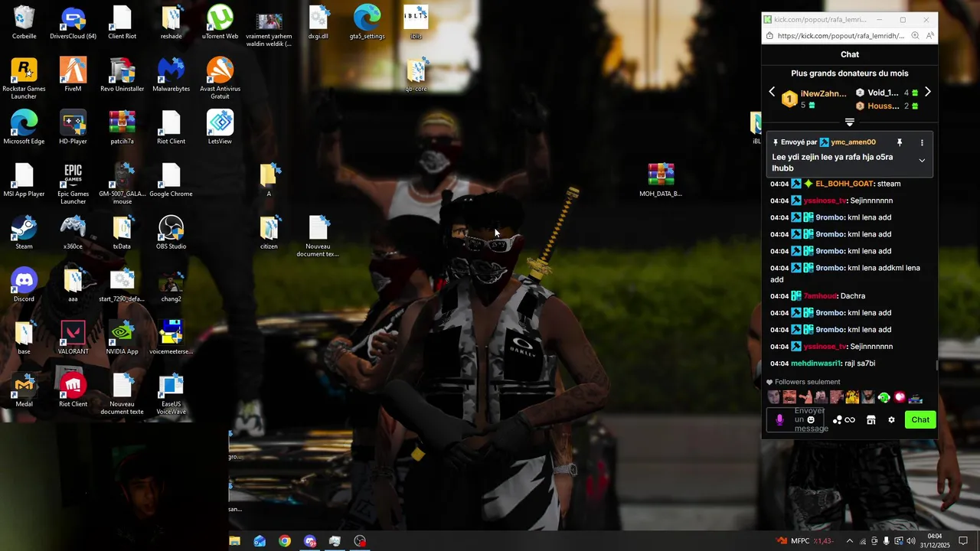Open the DriversCloud (64) shortcut
Image resolution: width=980 pixels, height=551 pixels.
tap(73, 22)
